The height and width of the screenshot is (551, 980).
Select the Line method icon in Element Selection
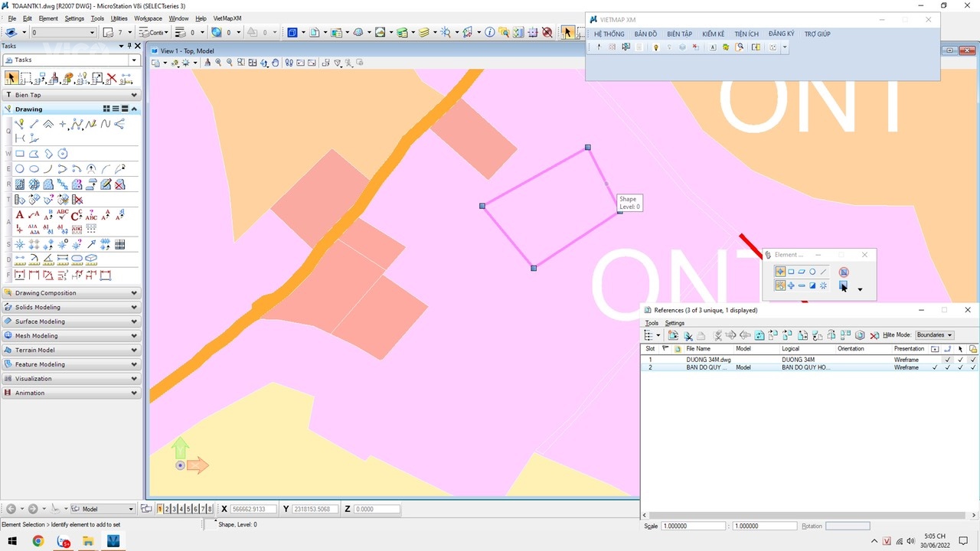click(x=824, y=272)
